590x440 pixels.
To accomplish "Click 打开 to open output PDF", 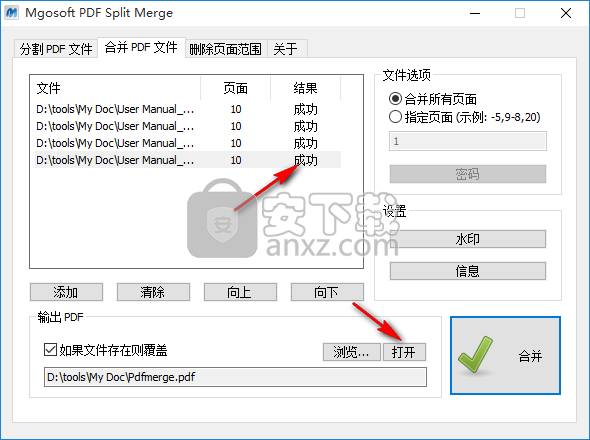I will click(x=404, y=352).
